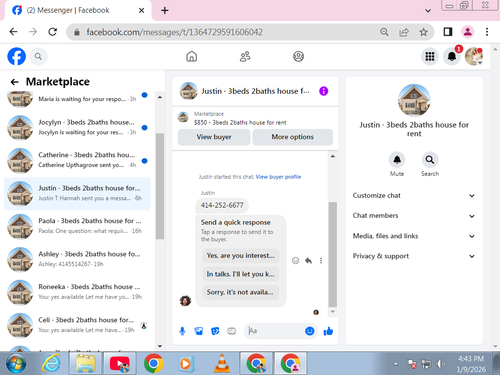Open Ashley conversation
Screen dimensions: 500x375
click(x=77, y=260)
